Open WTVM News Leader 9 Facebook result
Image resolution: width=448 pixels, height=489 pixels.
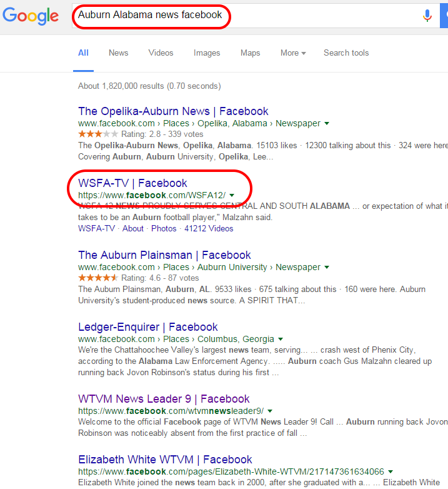[x=164, y=399]
